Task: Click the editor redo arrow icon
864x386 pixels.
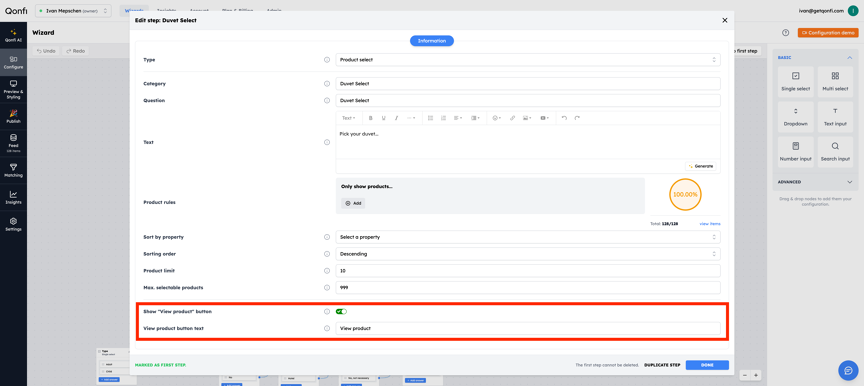Action: (577, 118)
